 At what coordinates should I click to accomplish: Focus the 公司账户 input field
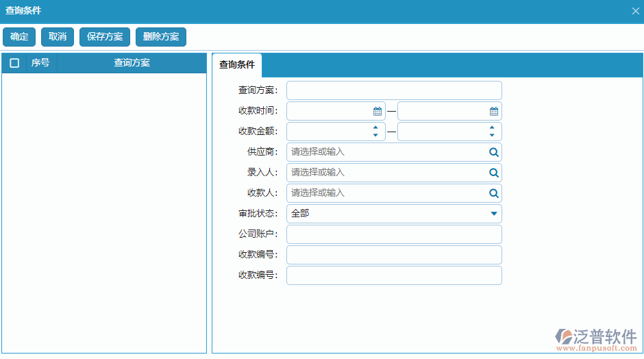(x=394, y=234)
